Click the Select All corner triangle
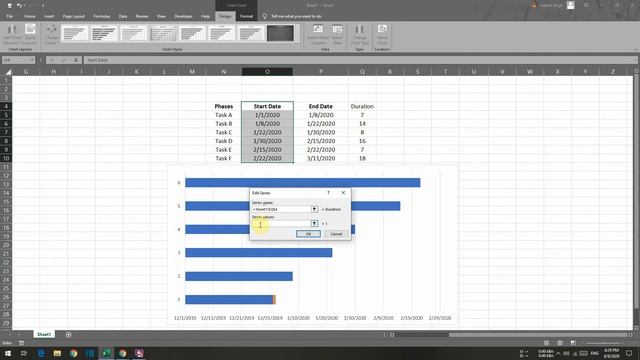640x360 pixels. 8,72
